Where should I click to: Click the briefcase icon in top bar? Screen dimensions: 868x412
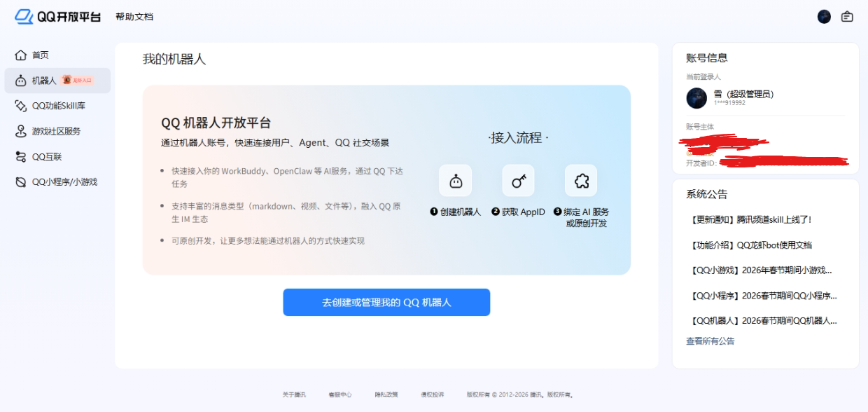pyautogui.click(x=847, y=17)
